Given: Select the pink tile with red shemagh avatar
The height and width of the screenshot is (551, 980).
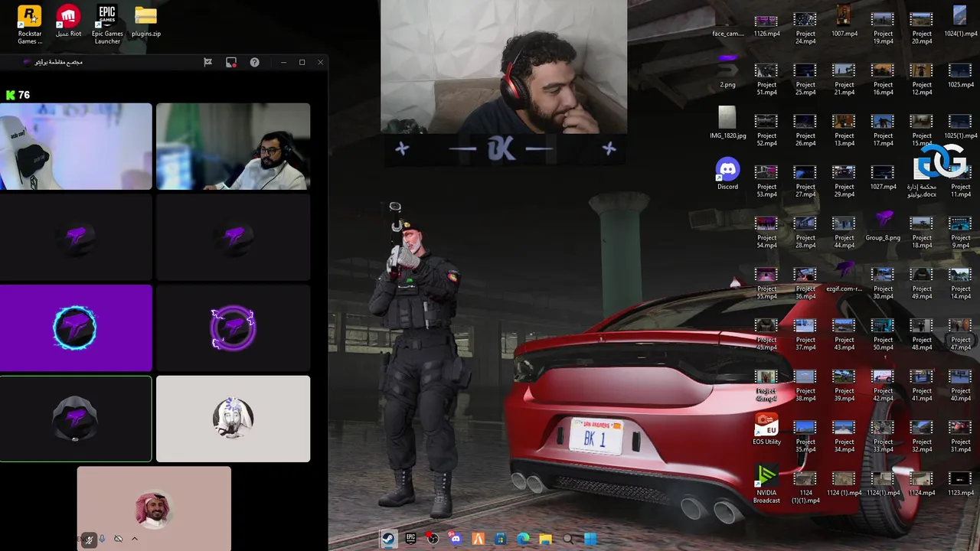Looking at the screenshot, I should (x=154, y=509).
